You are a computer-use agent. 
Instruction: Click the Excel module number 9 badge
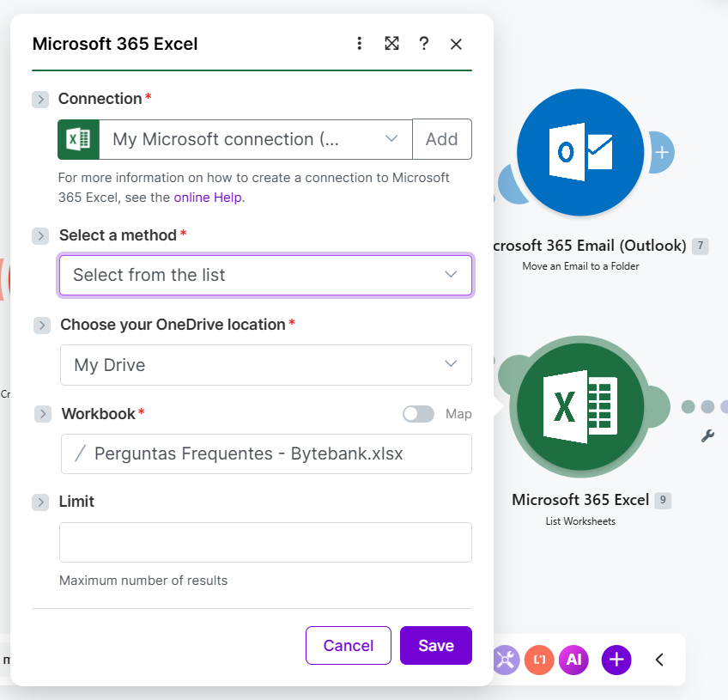coord(663,500)
